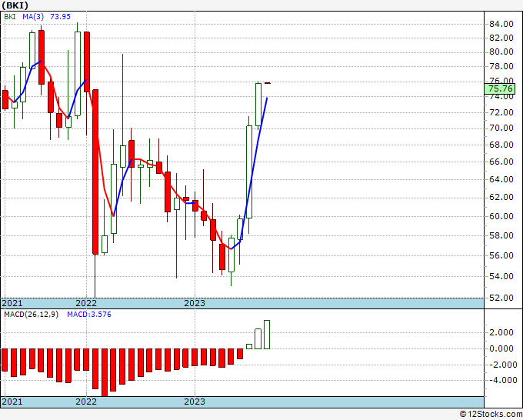Click the MACD(26,12,9) indicator label

coord(31,315)
